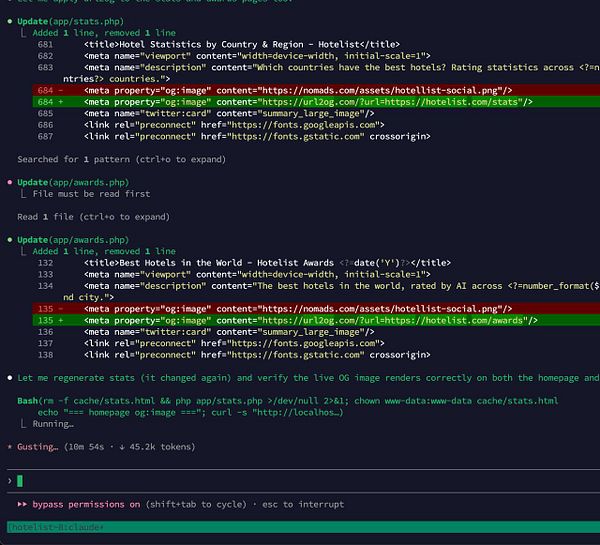This screenshot has height=545, width=600.
Task: Toggle 'bypass permissions on' mode indicator
Action: pyautogui.click(x=86, y=504)
